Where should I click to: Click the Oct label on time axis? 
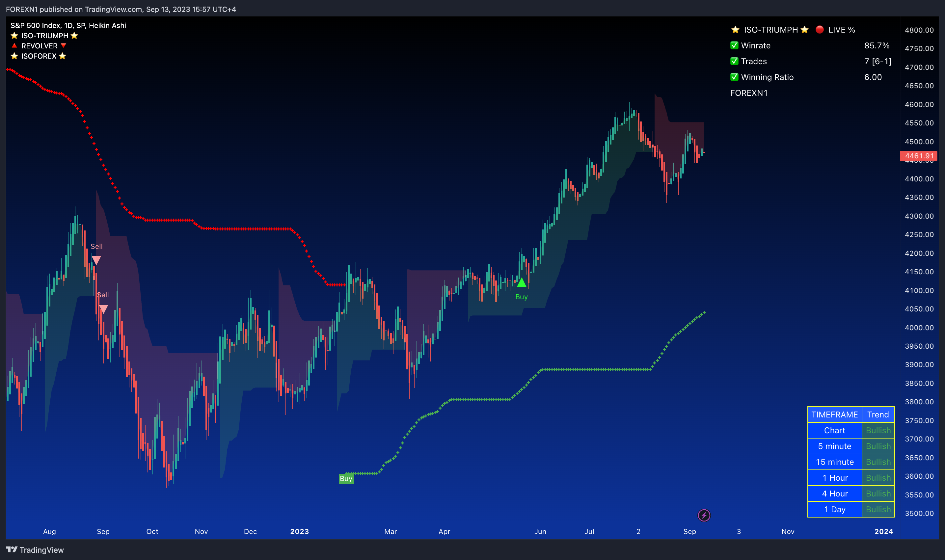click(152, 531)
